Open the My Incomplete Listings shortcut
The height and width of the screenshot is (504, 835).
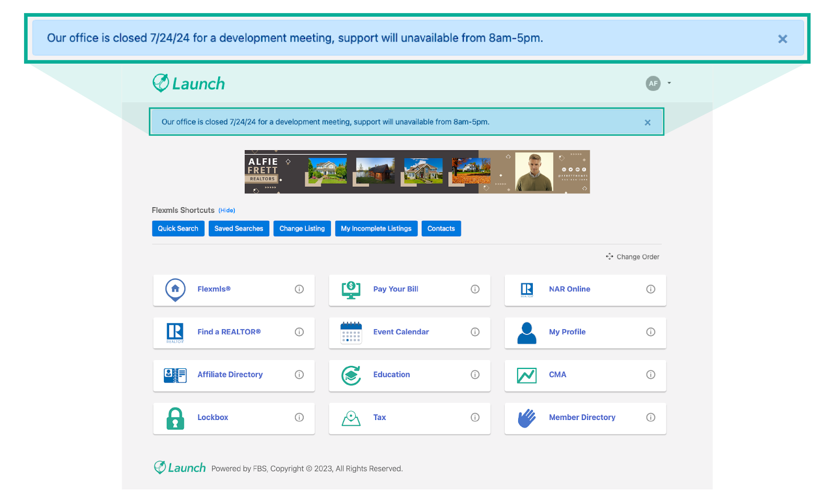pyautogui.click(x=376, y=229)
